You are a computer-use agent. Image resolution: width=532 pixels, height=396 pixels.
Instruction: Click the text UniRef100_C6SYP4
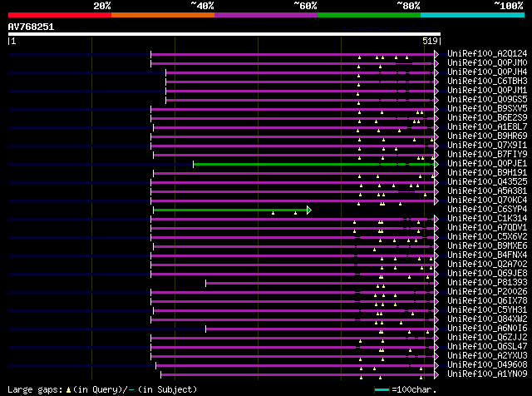click(x=487, y=210)
